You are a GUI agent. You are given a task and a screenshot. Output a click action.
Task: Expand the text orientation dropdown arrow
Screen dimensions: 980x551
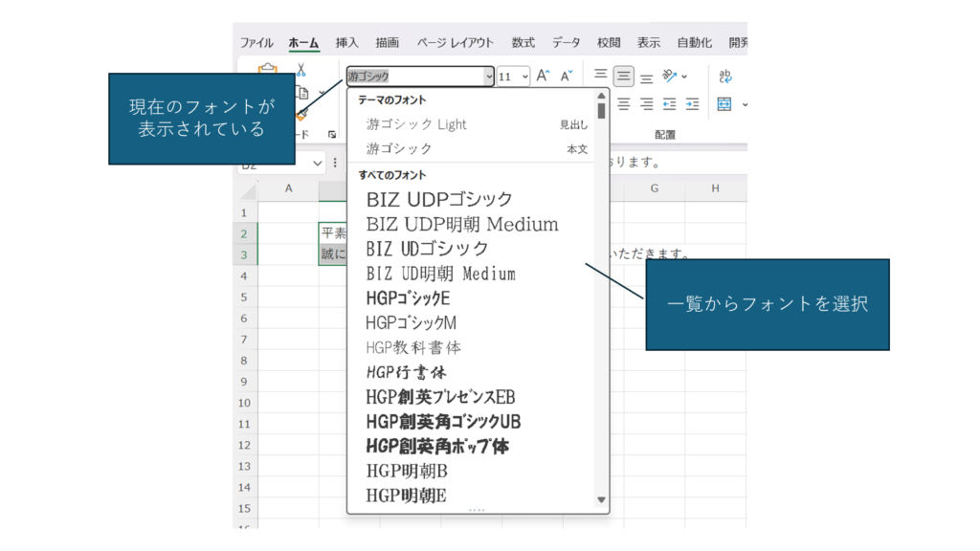684,77
